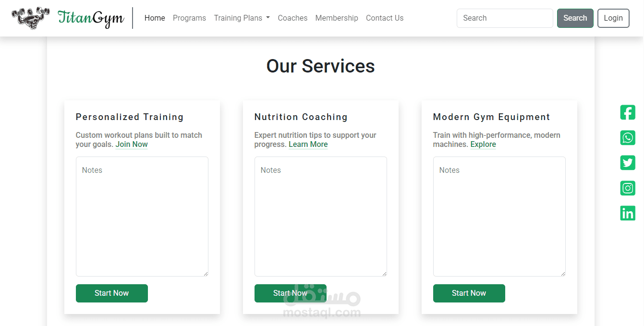Image resolution: width=644 pixels, height=326 pixels.
Task: Open the Programs page
Action: click(x=189, y=18)
